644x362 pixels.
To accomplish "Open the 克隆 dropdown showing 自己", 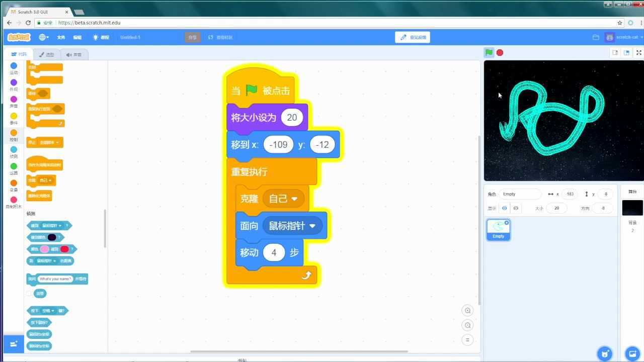I will click(x=283, y=199).
